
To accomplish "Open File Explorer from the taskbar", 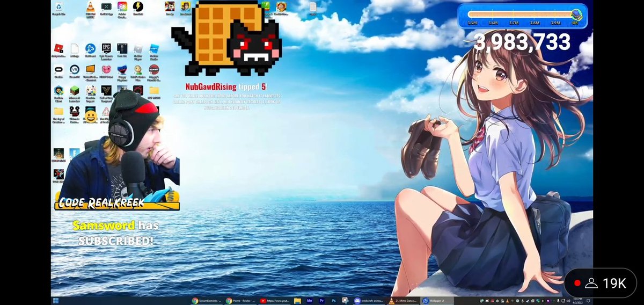I will pyautogui.click(x=297, y=300).
